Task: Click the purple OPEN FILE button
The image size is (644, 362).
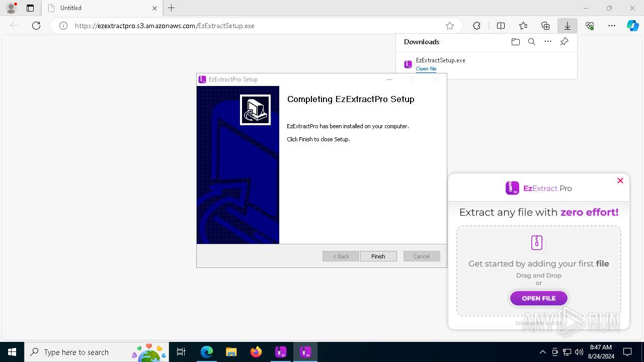Action: [x=539, y=298]
